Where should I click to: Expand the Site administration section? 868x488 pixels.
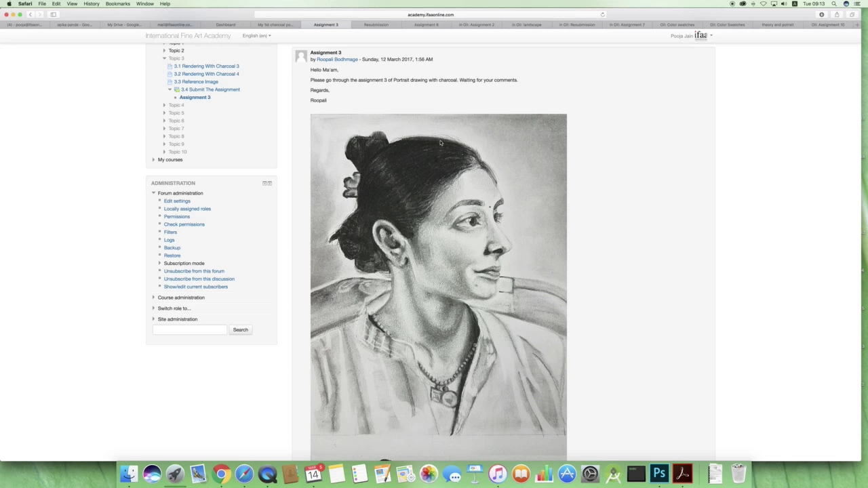click(x=153, y=319)
